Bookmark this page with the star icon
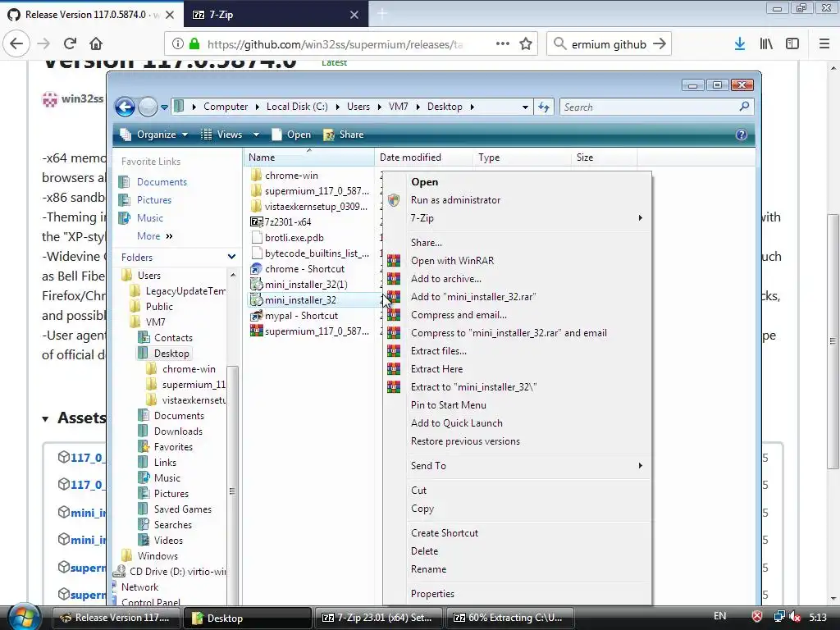The height and width of the screenshot is (630, 840). pos(526,44)
